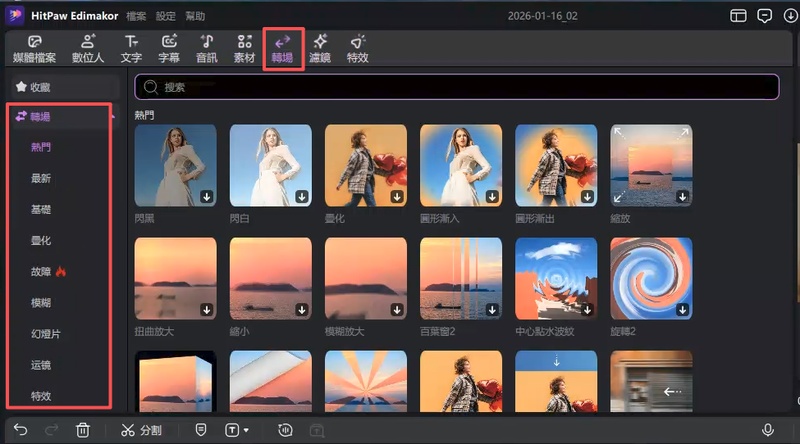
Task: Select the 圓形漸入 transition thumbnail
Action: point(461,165)
